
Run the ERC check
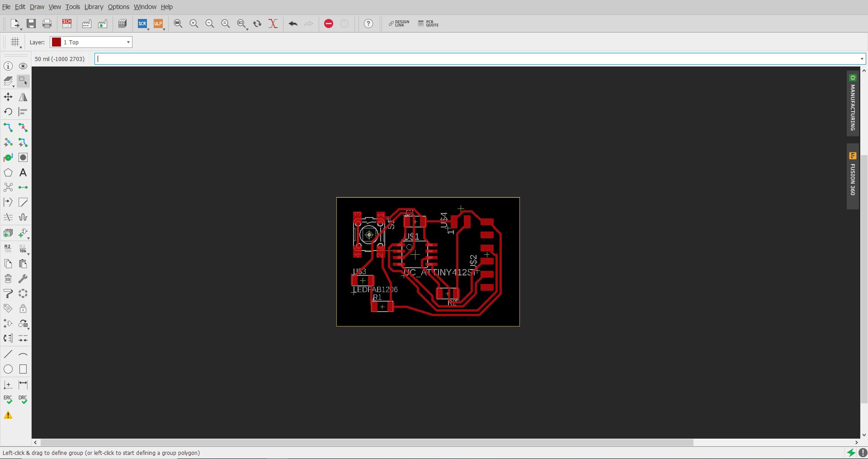coord(8,400)
